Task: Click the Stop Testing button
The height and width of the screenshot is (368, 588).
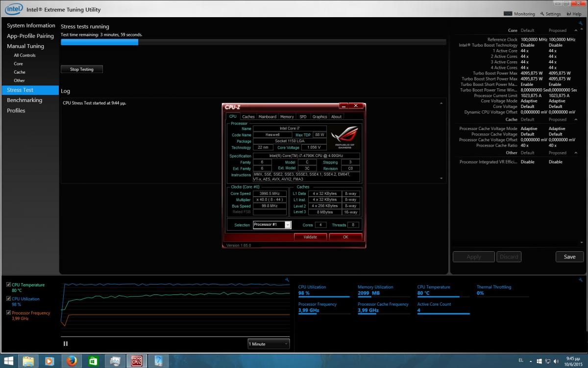Action: coord(82,69)
